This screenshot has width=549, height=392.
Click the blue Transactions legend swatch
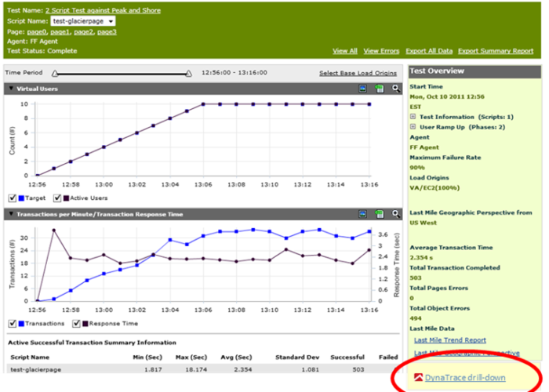click(x=21, y=323)
